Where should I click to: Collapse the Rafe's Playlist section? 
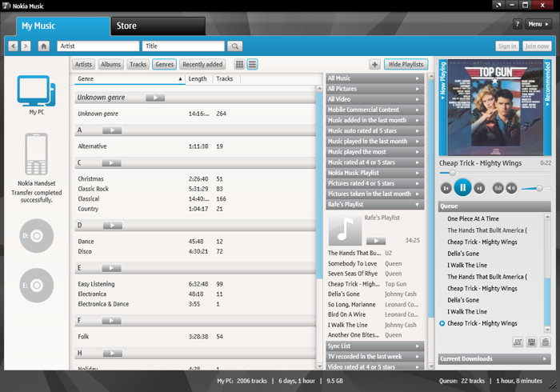pos(375,204)
